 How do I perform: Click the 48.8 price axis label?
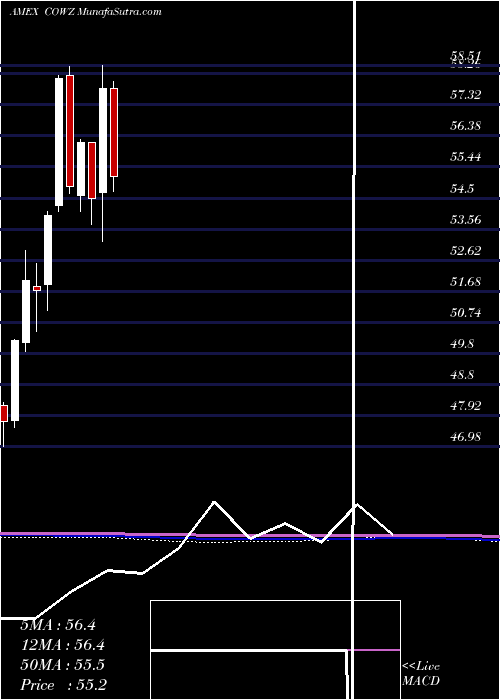462,374
